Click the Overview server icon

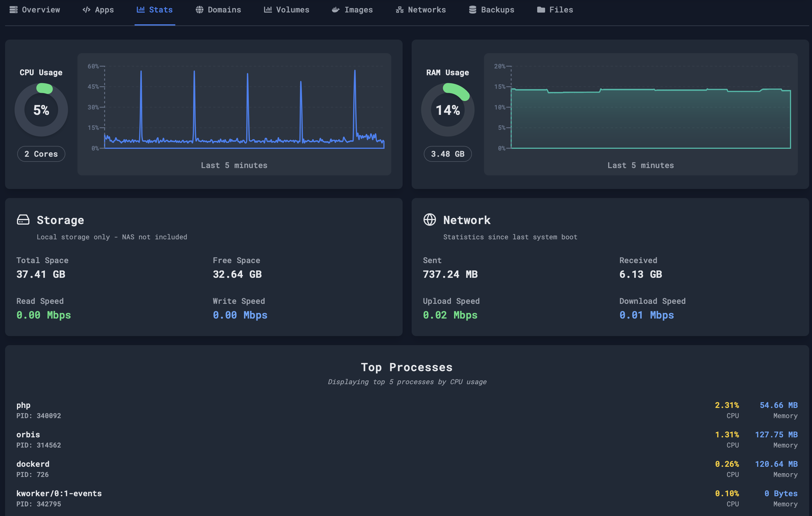[14, 10]
